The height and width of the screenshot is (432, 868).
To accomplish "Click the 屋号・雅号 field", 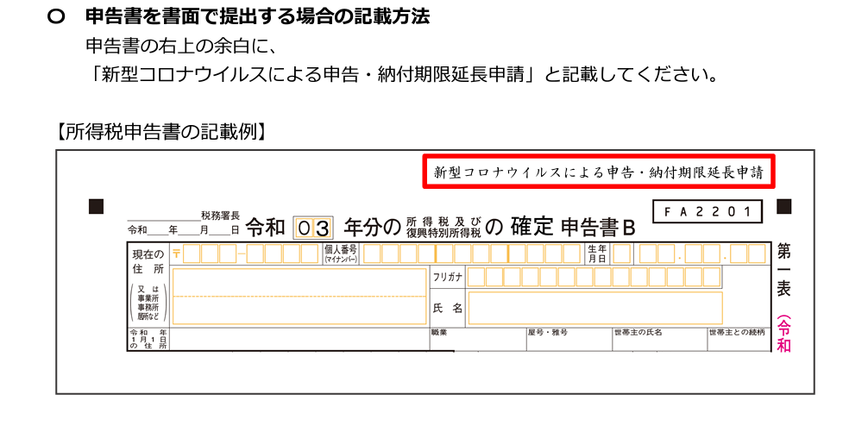I will (x=568, y=342).
